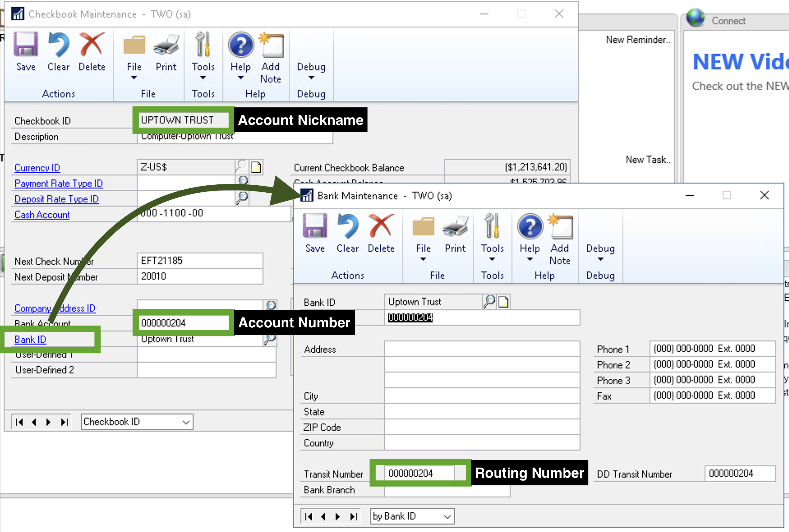Screen dimensions: 789x532
Task: Click Next Check Number field EFT21185
Action: [x=200, y=260]
